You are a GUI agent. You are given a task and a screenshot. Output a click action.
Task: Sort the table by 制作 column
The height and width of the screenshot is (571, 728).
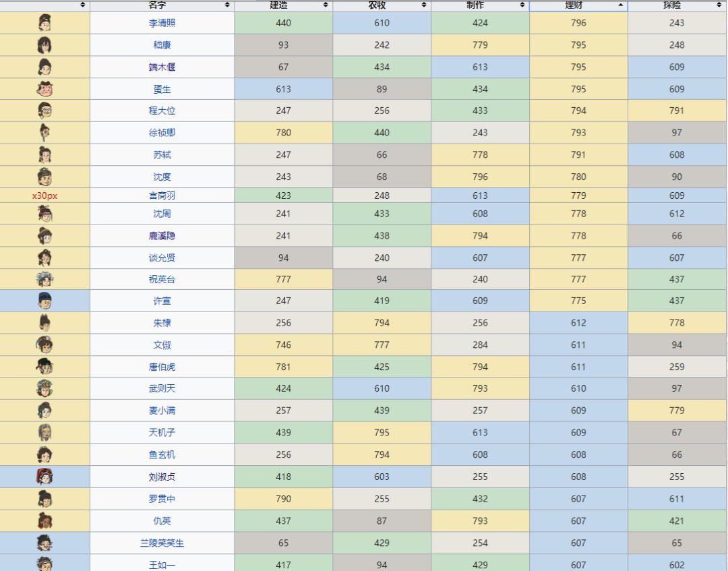(480, 5)
